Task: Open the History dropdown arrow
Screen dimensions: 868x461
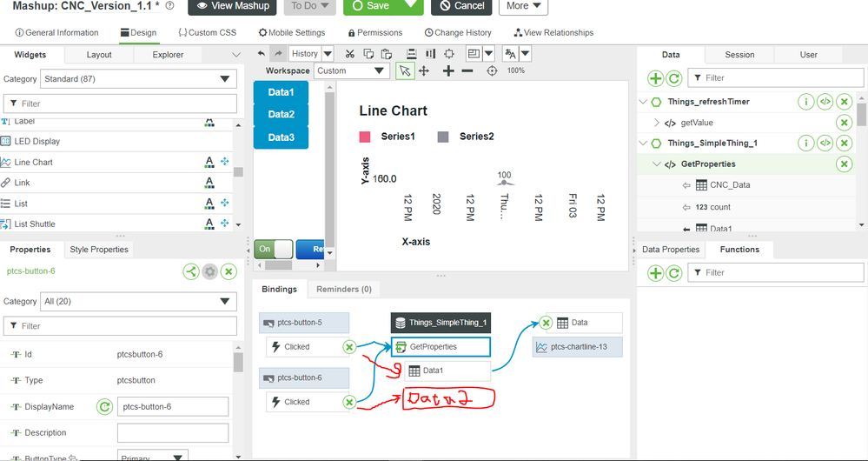Action: coord(328,54)
